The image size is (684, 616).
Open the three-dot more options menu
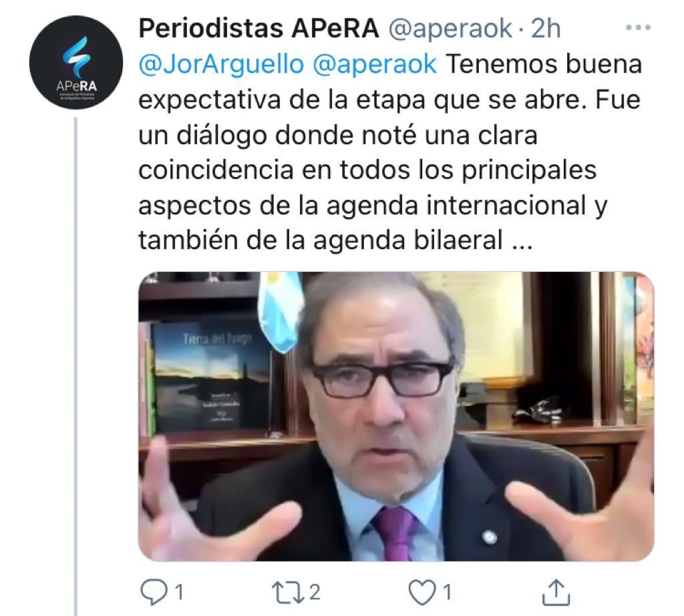click(x=638, y=27)
